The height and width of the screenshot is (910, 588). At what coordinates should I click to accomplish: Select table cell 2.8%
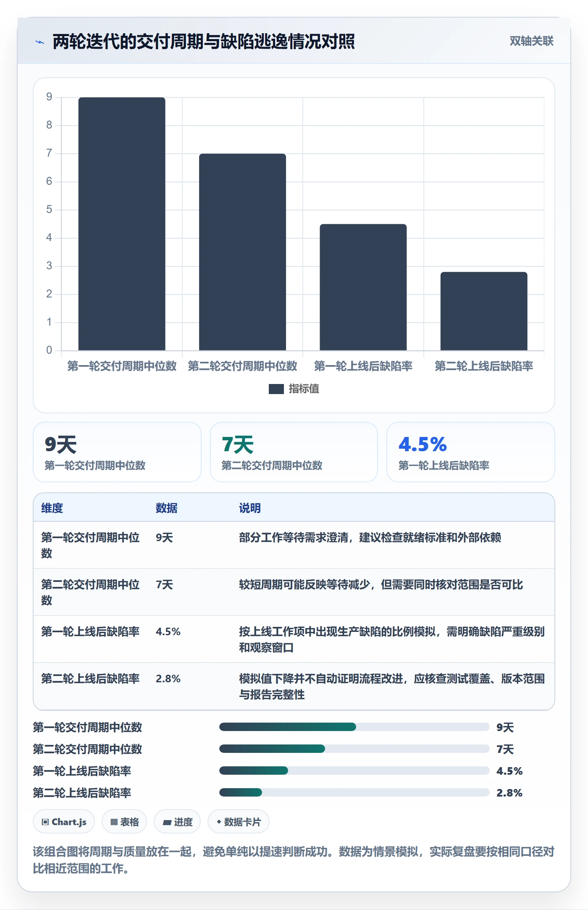[168, 679]
